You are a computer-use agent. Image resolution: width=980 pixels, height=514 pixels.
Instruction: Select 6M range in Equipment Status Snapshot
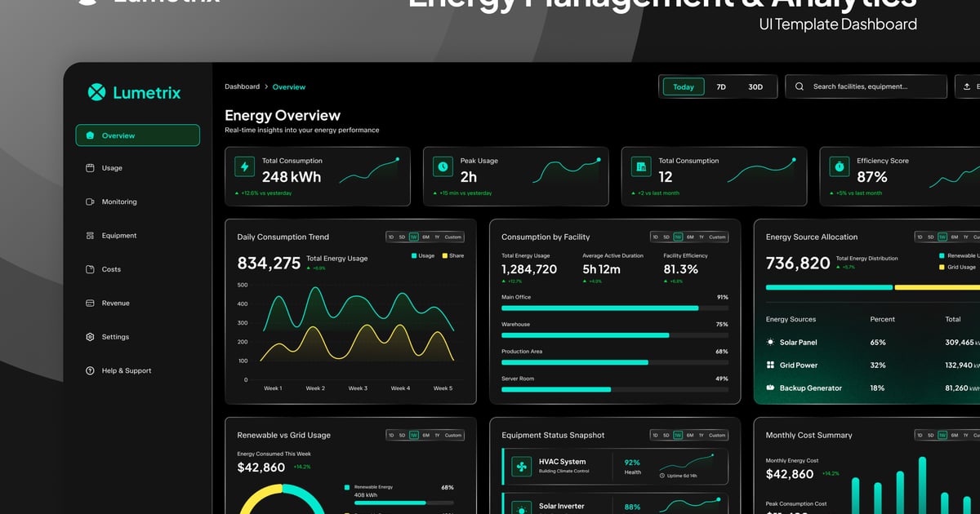(690, 436)
